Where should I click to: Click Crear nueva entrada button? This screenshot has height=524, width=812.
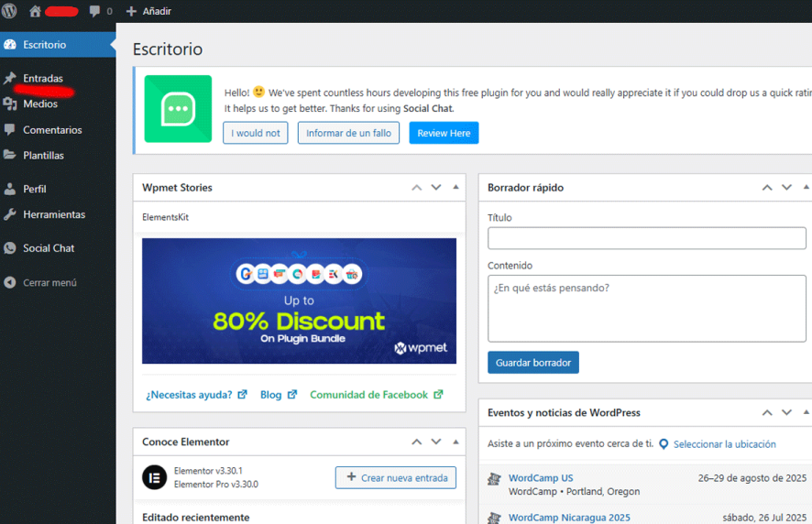point(396,477)
